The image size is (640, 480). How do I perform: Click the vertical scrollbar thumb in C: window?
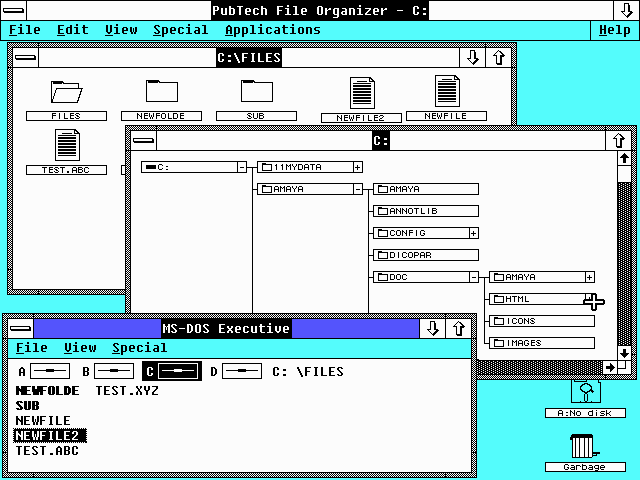pyautogui.click(x=624, y=174)
